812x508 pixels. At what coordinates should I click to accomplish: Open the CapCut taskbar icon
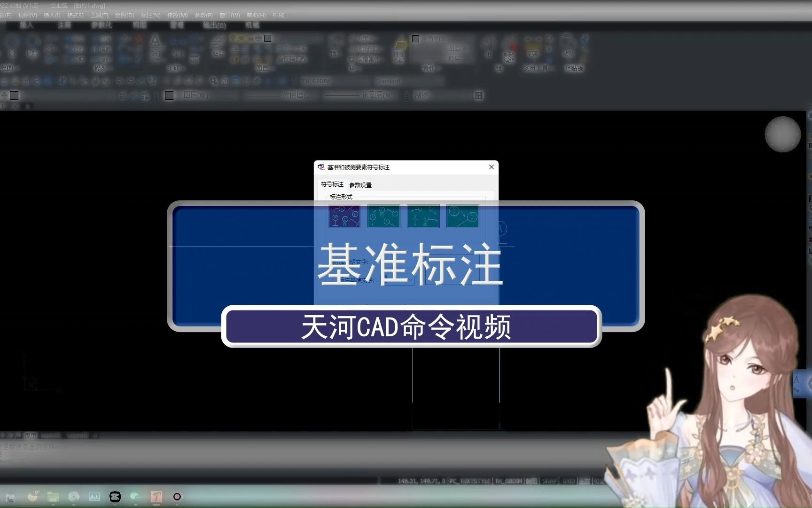[115, 497]
